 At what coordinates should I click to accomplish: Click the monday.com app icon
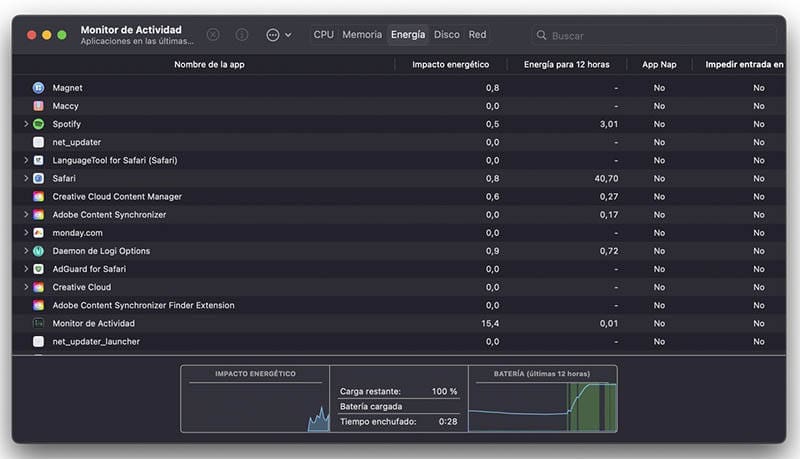coord(38,232)
